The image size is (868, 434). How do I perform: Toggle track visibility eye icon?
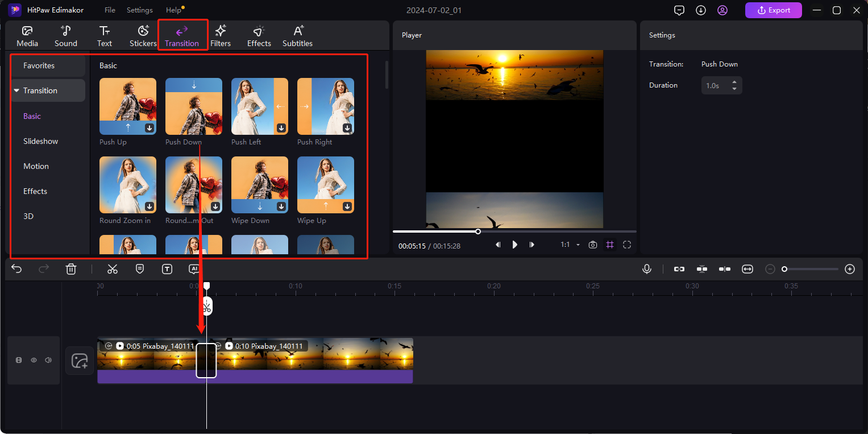pos(34,360)
